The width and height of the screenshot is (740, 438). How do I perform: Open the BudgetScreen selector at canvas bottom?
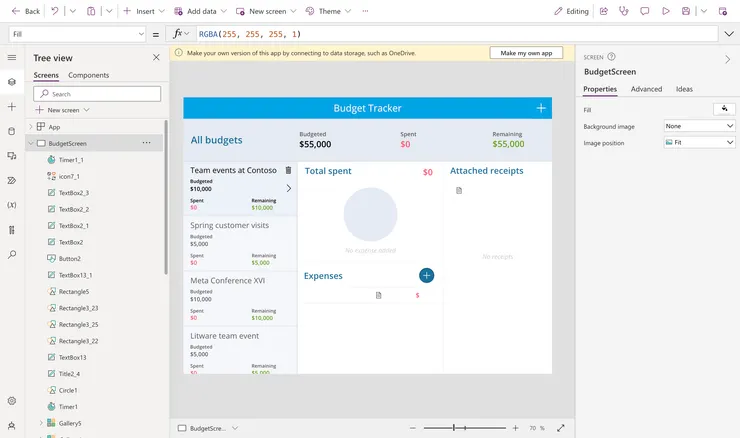(x=208, y=429)
